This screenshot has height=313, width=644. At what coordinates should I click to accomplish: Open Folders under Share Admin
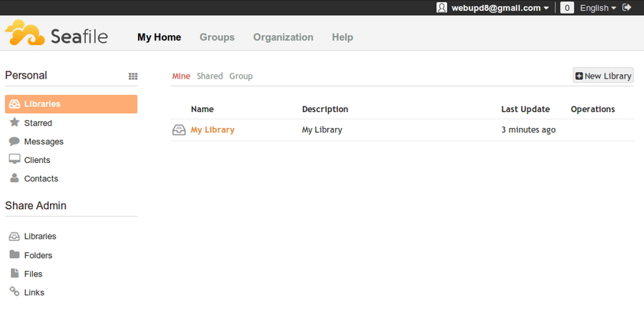pos(38,255)
